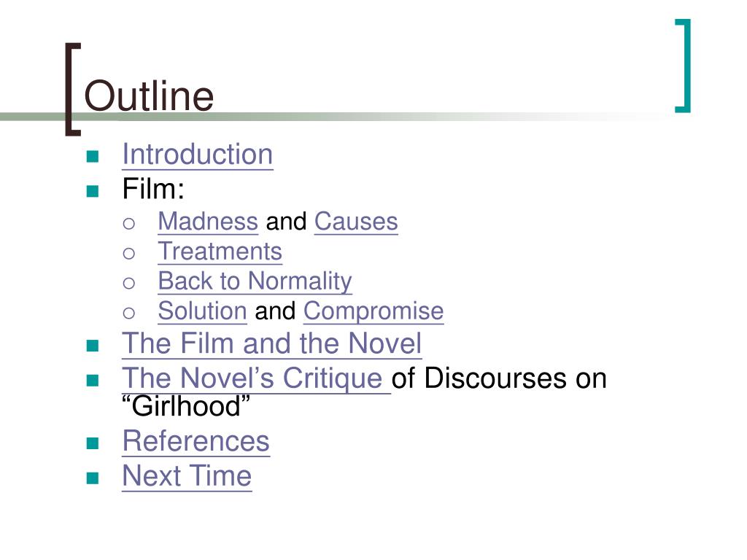
Task: Click the teal bullet beside References
Action: point(93,443)
